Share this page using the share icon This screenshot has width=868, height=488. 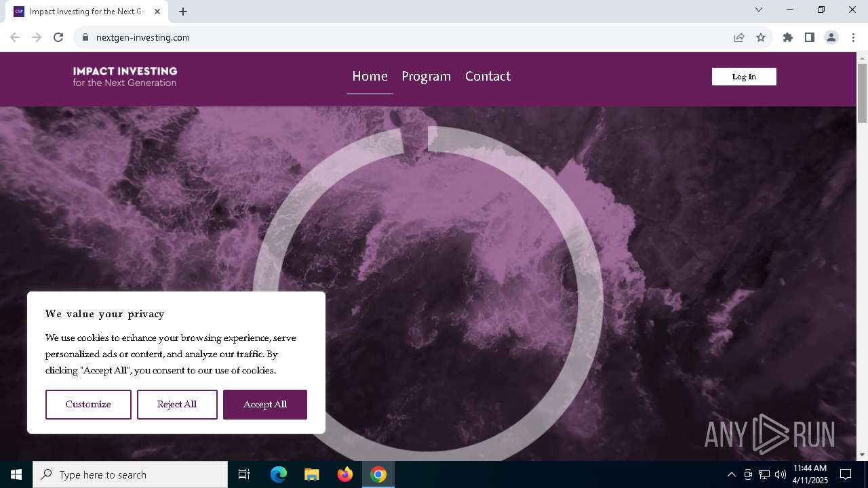tap(739, 38)
